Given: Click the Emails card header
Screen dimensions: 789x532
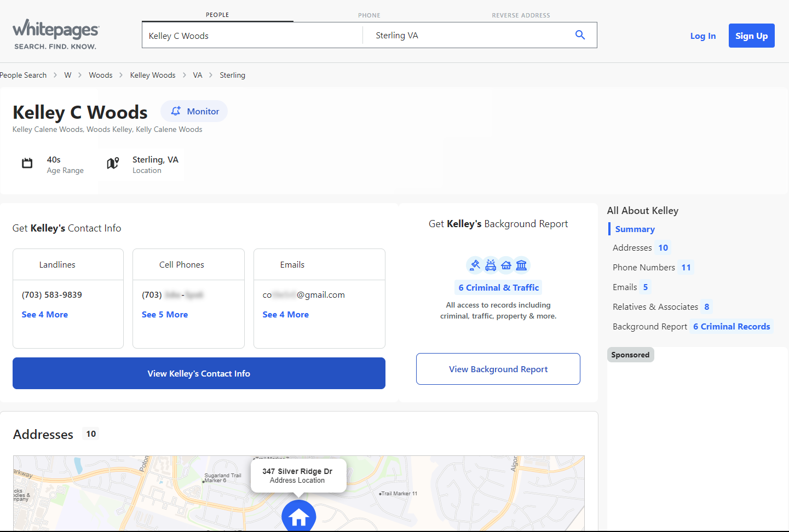Looking at the screenshot, I should tap(319, 265).
